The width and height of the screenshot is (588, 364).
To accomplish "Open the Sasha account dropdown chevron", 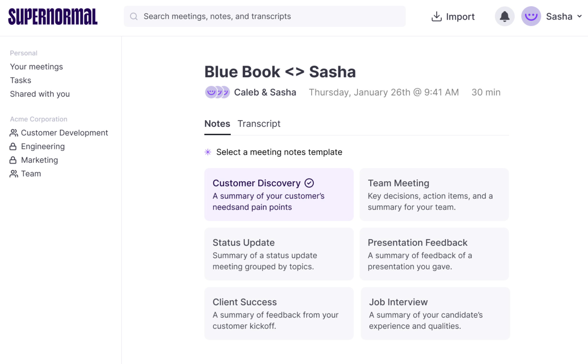I will pos(580,16).
